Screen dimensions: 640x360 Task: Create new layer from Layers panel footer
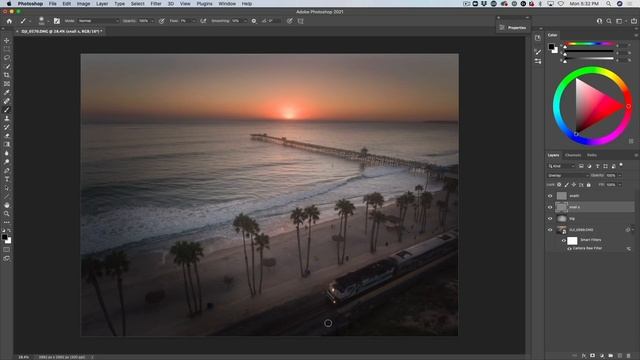click(x=620, y=356)
